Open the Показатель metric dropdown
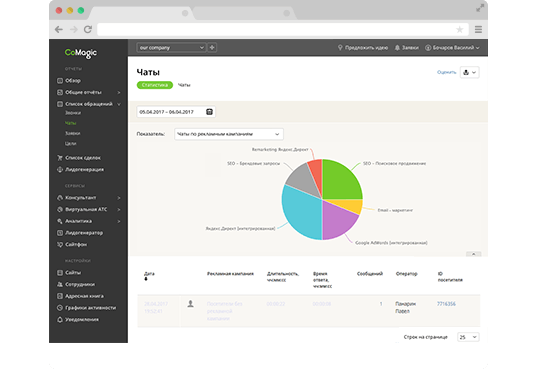The width and height of the screenshot is (537, 369). tap(229, 134)
